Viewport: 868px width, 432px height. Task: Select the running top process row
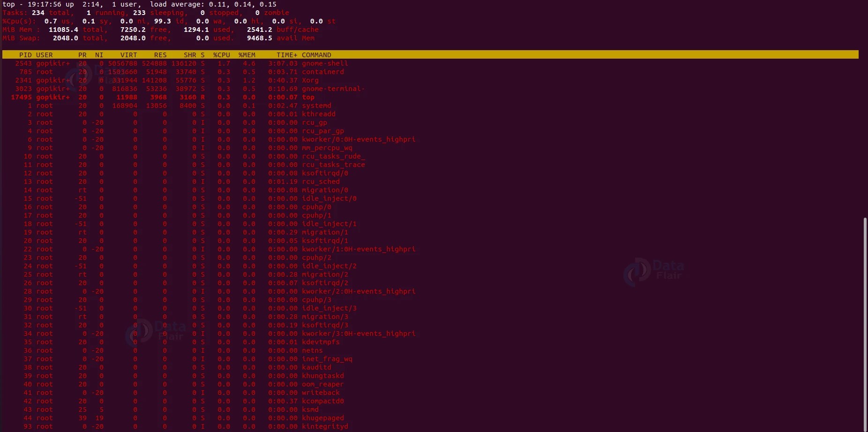[x=187, y=97]
